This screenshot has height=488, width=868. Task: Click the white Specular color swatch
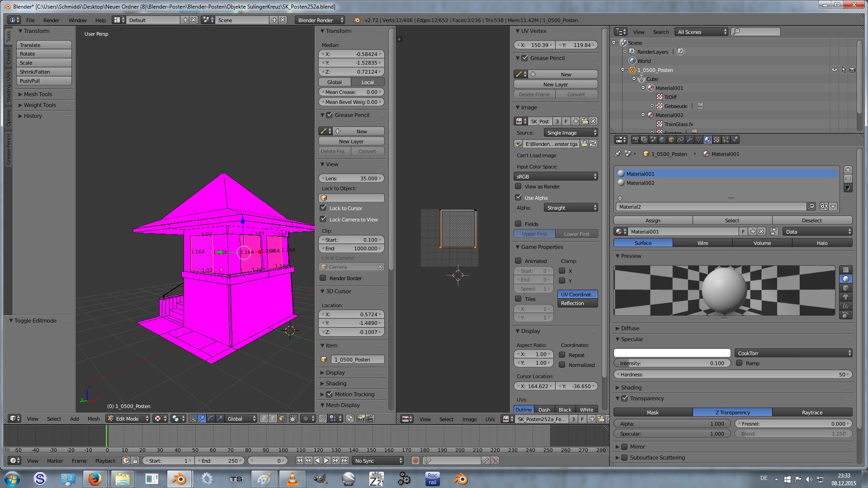pos(672,353)
